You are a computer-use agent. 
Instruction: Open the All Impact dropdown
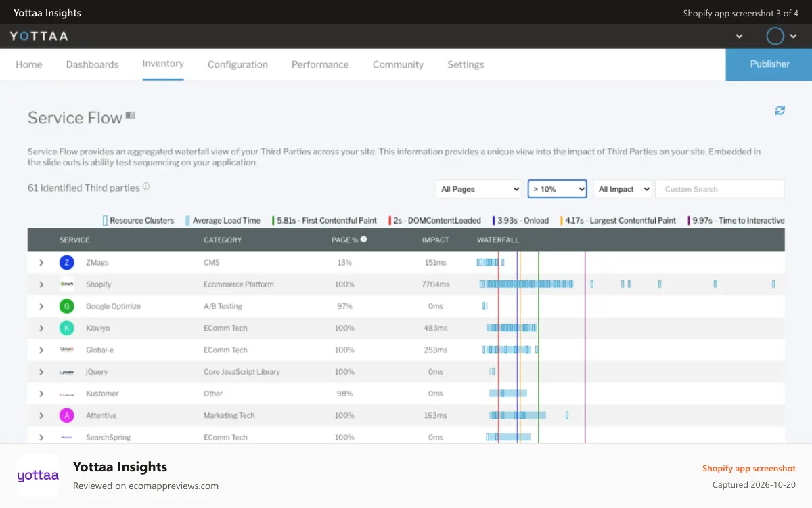tap(623, 189)
